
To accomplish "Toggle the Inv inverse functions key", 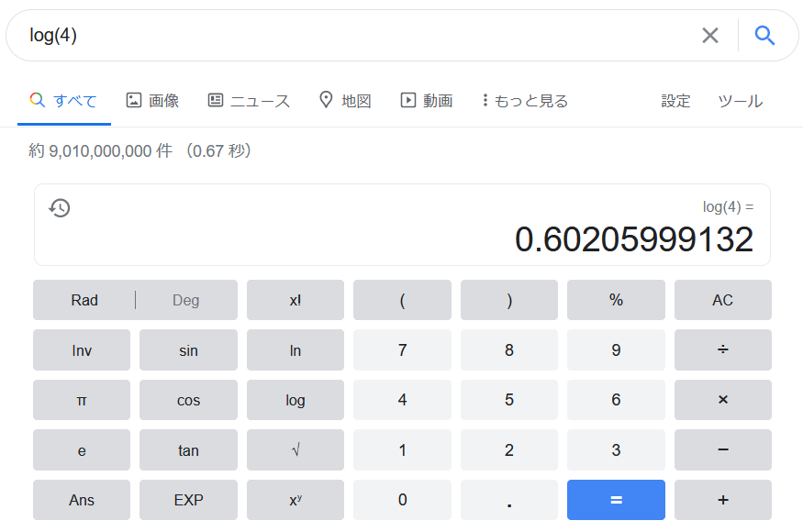I will click(x=82, y=350).
